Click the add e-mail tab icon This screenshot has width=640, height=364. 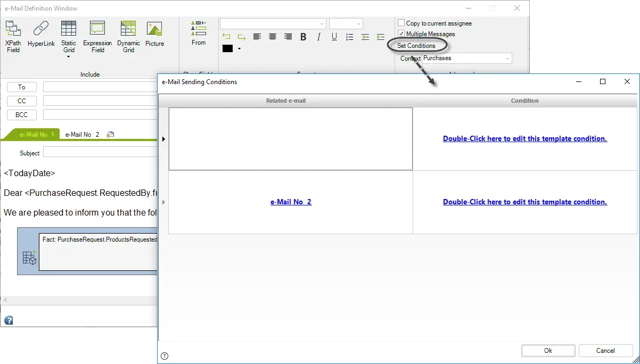(x=110, y=135)
